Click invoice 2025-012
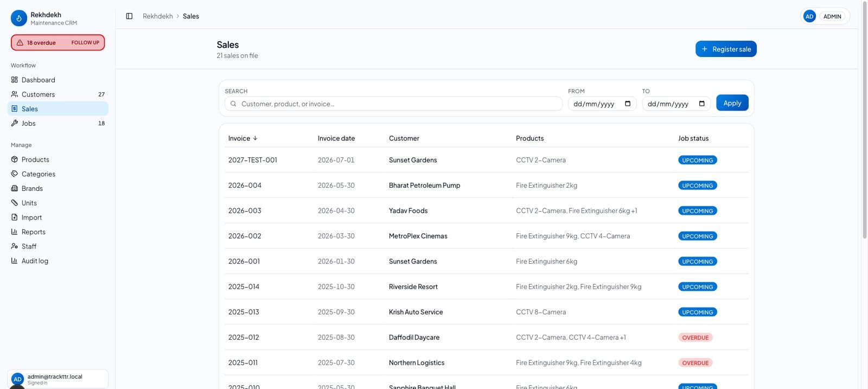Screen dimensions: 868x389 click(244, 337)
